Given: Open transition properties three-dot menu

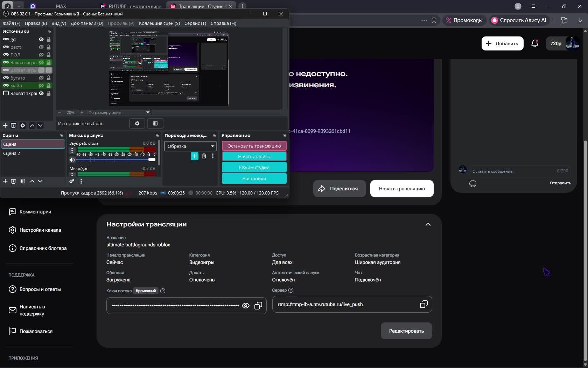Looking at the screenshot, I should [x=213, y=156].
